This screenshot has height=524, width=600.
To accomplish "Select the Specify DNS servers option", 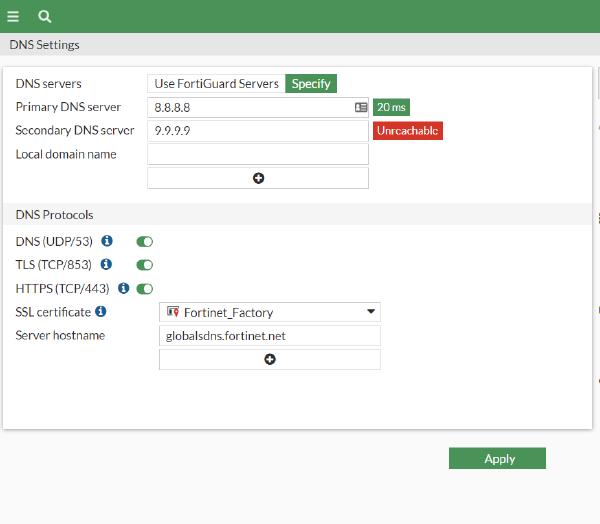I will pos(311,83).
